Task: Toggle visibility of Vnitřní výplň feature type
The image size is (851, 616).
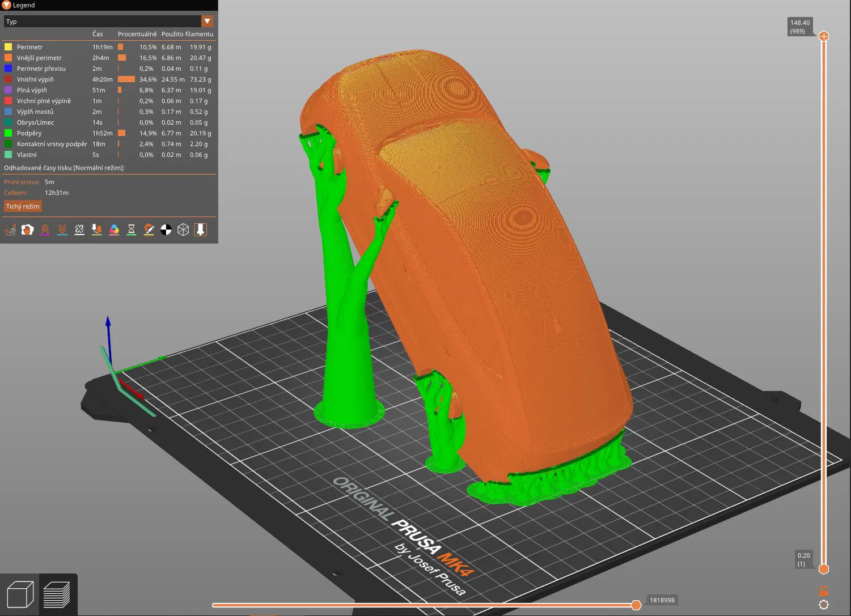Action: click(35, 79)
